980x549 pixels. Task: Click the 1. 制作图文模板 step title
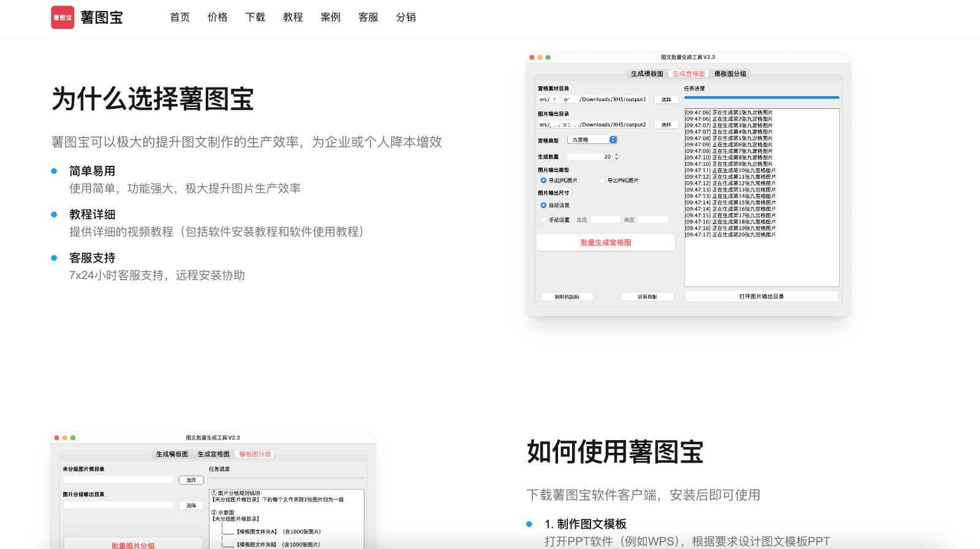point(586,524)
